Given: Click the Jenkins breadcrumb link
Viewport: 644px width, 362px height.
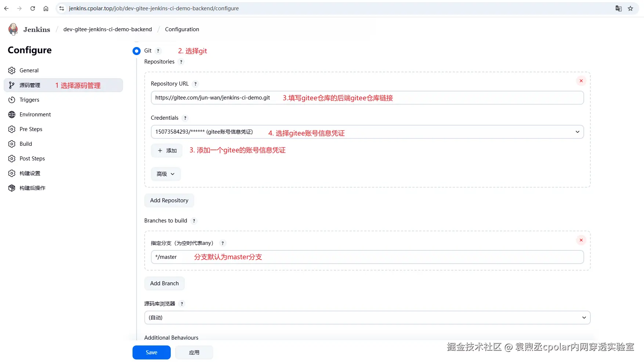Looking at the screenshot, I should [x=37, y=29].
